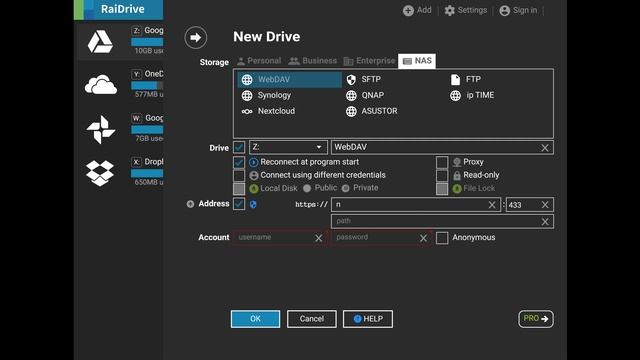
Task: Toggle the Drive letter checkbox
Action: click(x=239, y=147)
